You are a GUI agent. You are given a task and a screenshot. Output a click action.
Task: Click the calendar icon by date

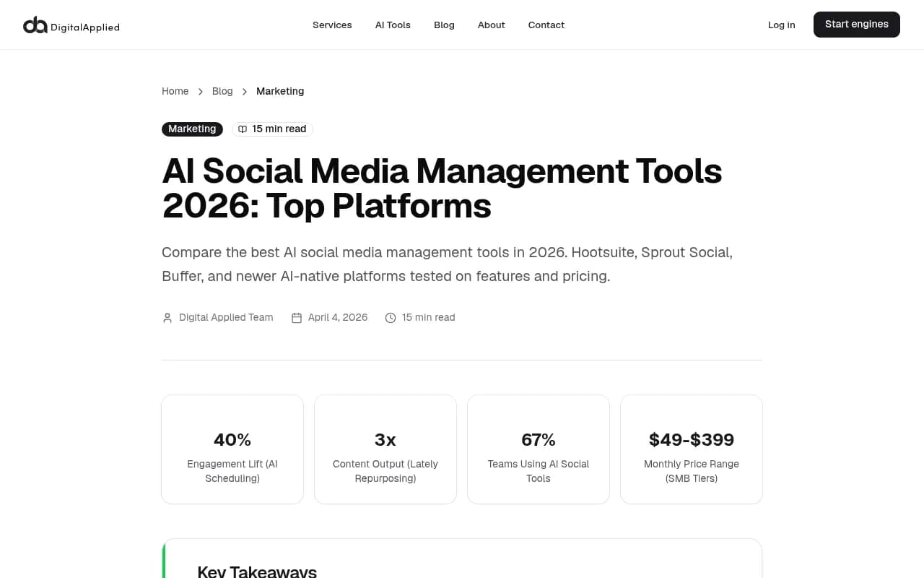coord(297,318)
